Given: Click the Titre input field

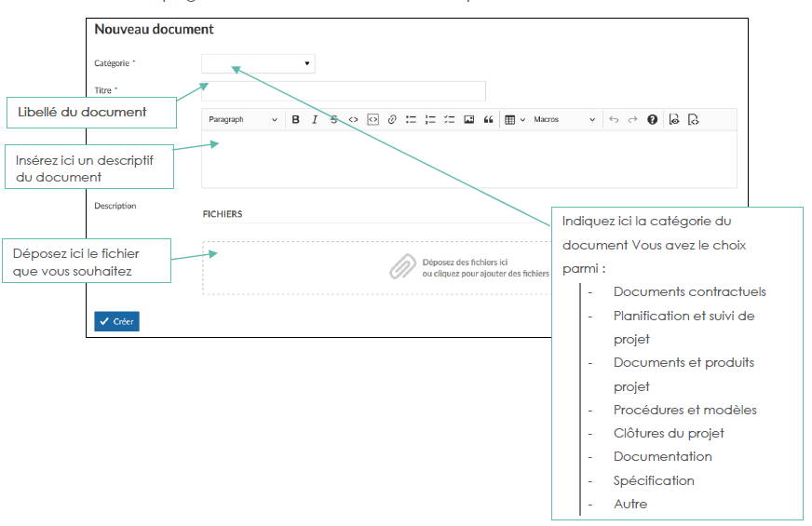Looking at the screenshot, I should tap(344, 90).
